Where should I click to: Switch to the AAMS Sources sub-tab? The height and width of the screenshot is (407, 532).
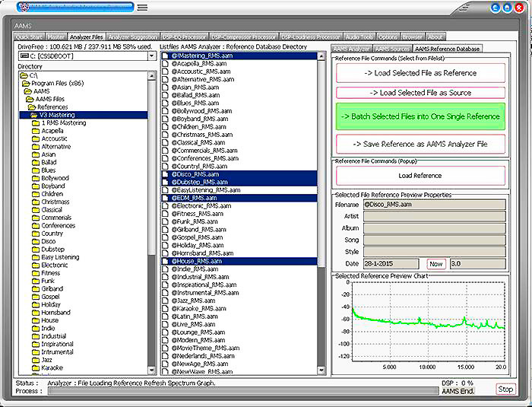[392, 49]
